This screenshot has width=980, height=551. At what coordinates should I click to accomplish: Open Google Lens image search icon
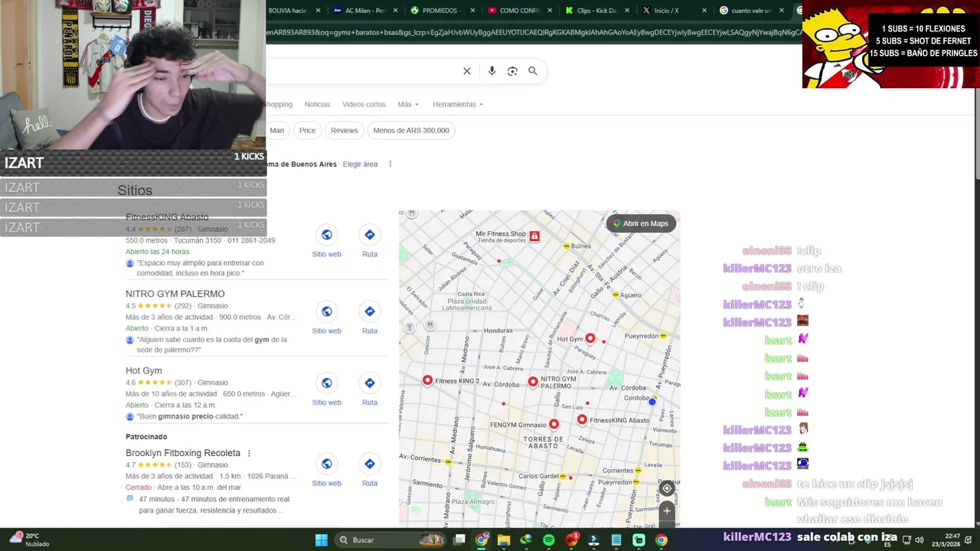point(512,71)
